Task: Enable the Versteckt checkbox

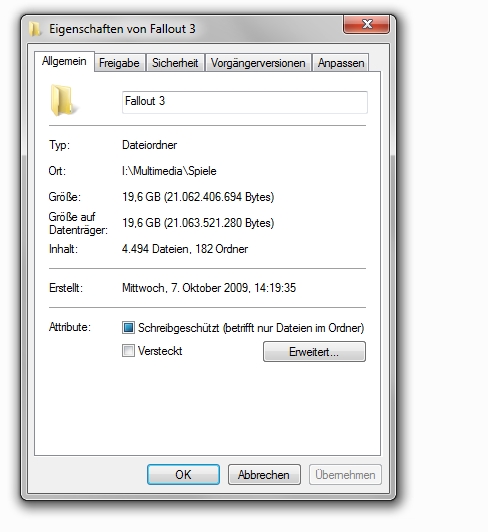Action: click(x=128, y=350)
